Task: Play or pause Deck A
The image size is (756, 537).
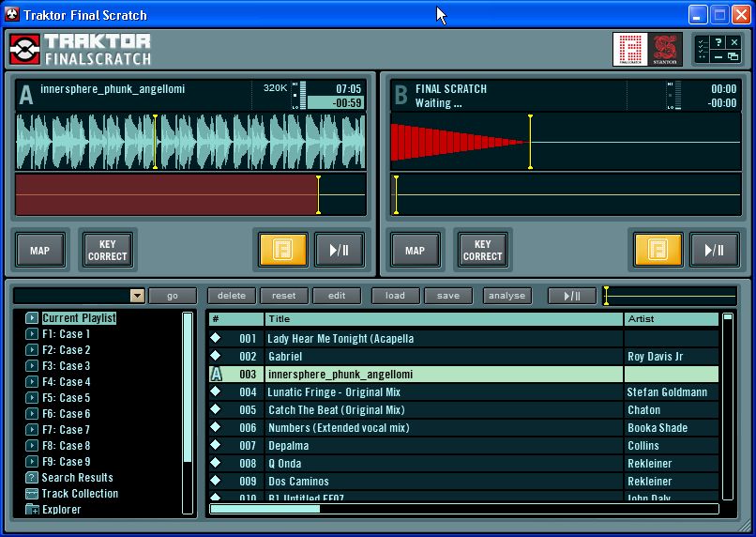Action: 340,250
